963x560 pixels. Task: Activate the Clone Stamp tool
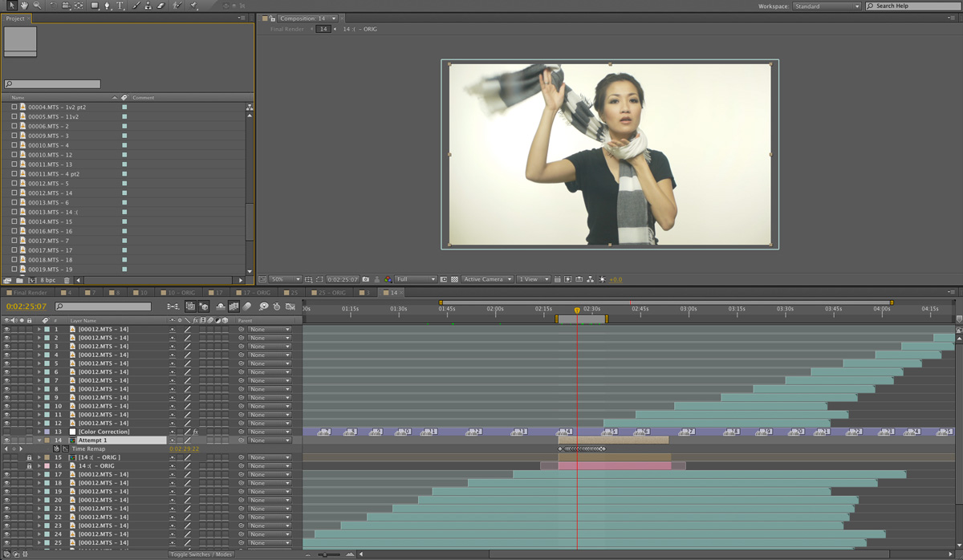[x=148, y=6]
